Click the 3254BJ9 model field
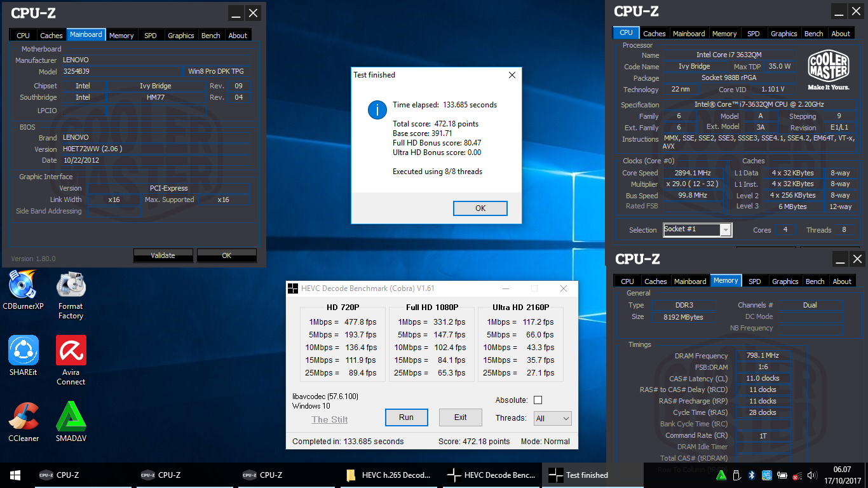The width and height of the screenshot is (868, 488). (121, 72)
